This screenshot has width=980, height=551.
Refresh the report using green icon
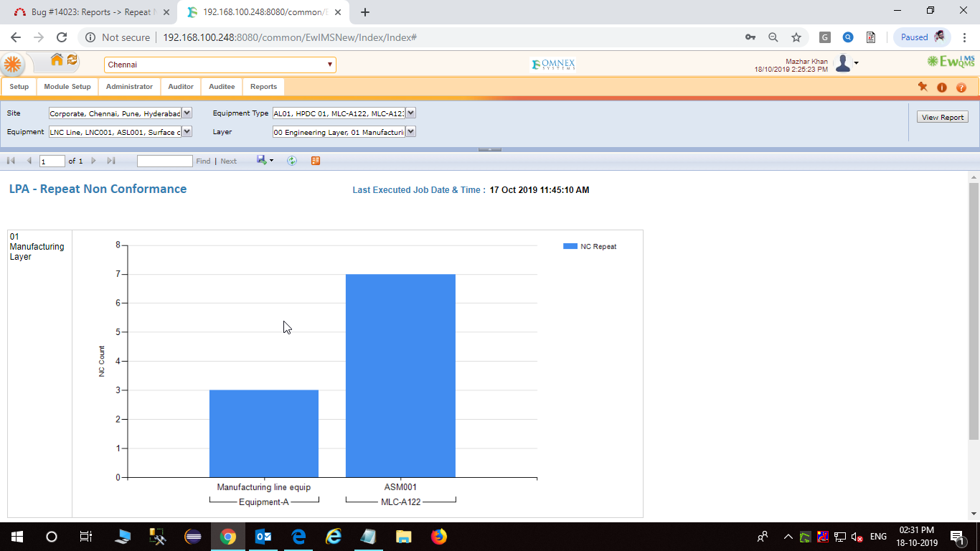(x=292, y=161)
